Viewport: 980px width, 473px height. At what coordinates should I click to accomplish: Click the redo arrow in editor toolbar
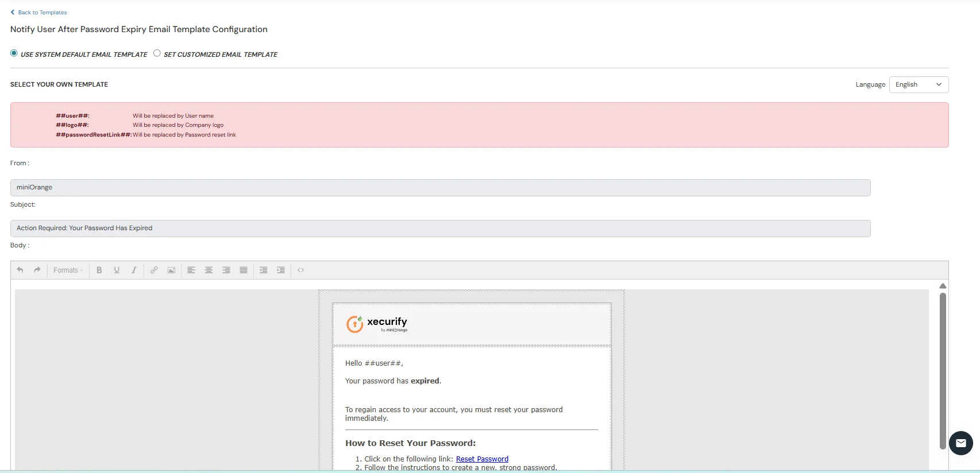coord(37,270)
